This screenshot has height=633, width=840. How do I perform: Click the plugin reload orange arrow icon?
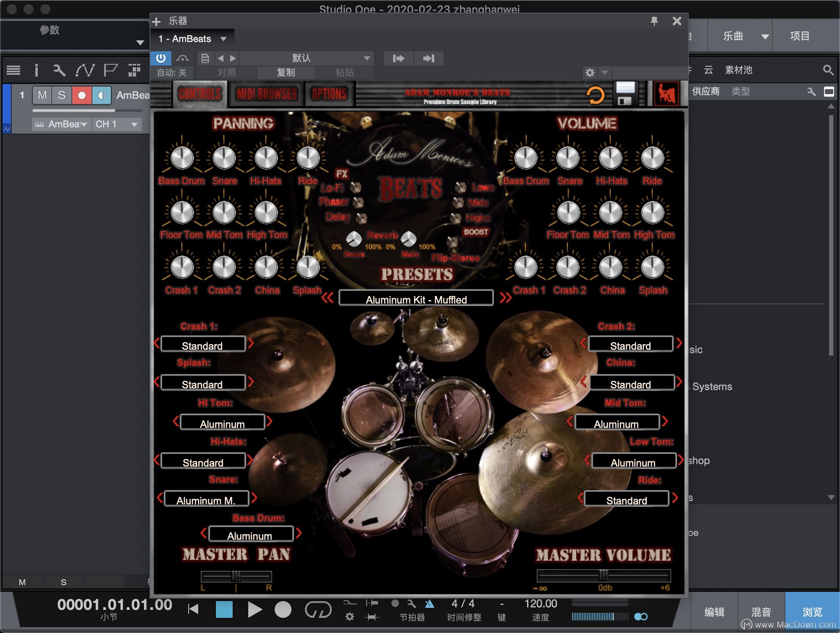pyautogui.click(x=596, y=95)
